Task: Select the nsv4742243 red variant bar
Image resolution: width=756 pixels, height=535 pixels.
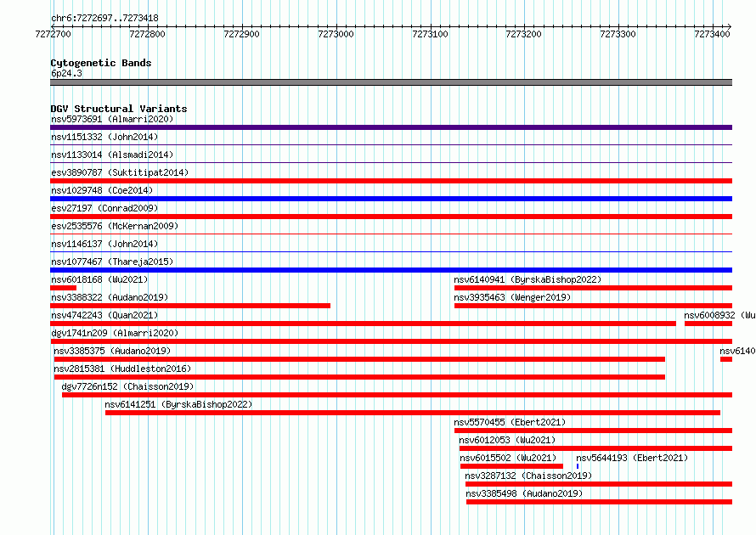Action: pos(363,324)
